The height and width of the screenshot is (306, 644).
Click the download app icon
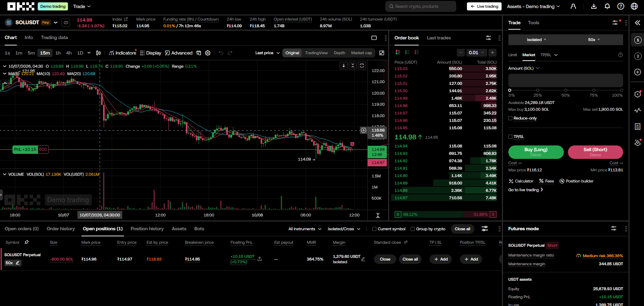(594, 6)
